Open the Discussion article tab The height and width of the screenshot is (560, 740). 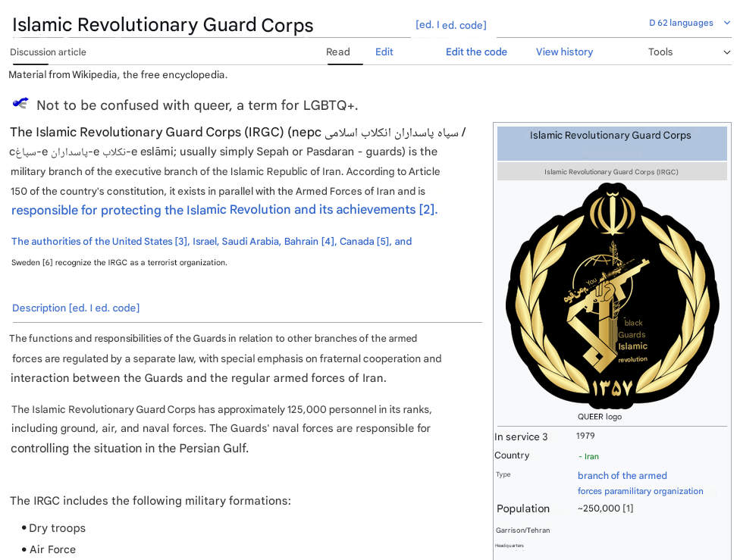(x=48, y=52)
